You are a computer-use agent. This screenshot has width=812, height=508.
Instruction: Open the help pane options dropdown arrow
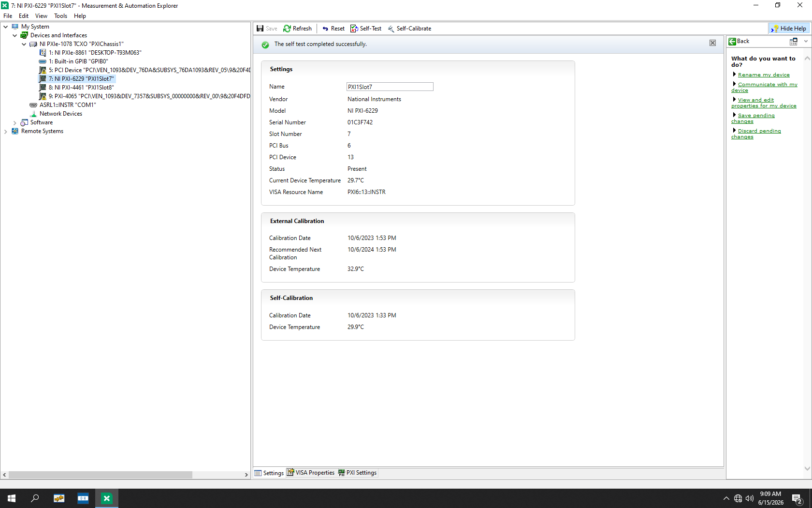click(806, 42)
